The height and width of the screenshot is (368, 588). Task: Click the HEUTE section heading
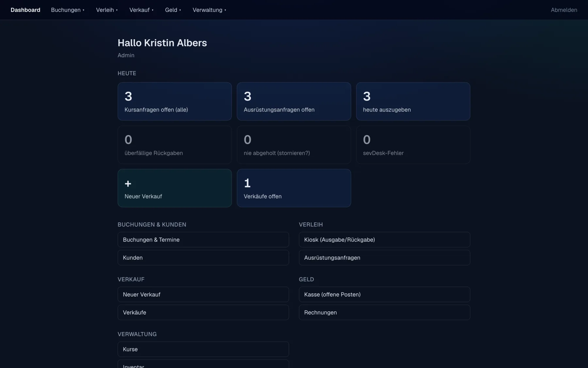pyautogui.click(x=127, y=73)
